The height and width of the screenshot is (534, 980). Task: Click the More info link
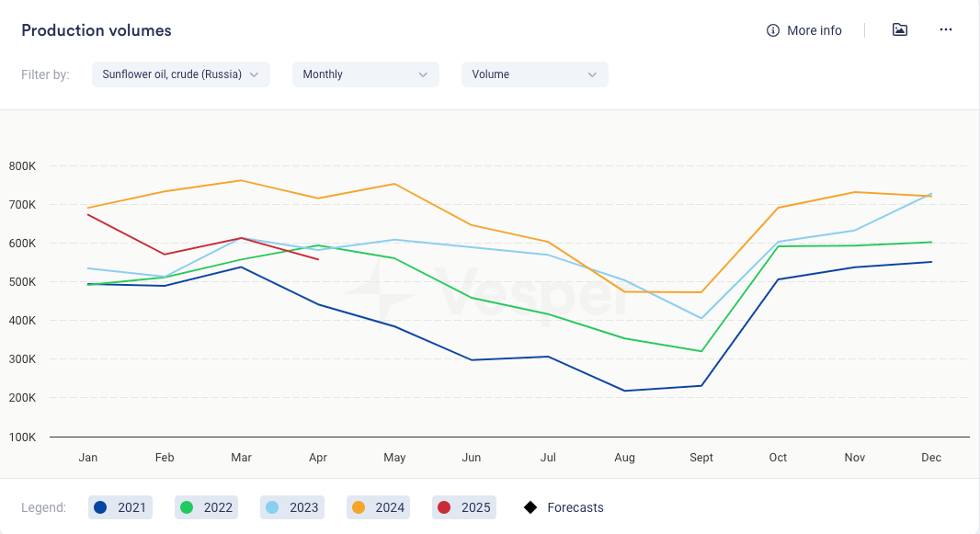814,30
